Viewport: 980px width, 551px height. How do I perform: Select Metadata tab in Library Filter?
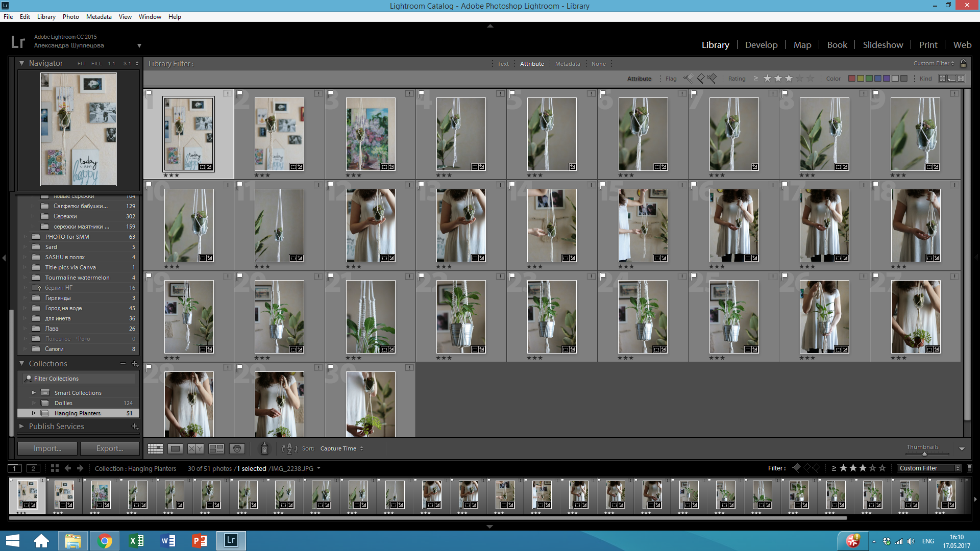point(568,64)
